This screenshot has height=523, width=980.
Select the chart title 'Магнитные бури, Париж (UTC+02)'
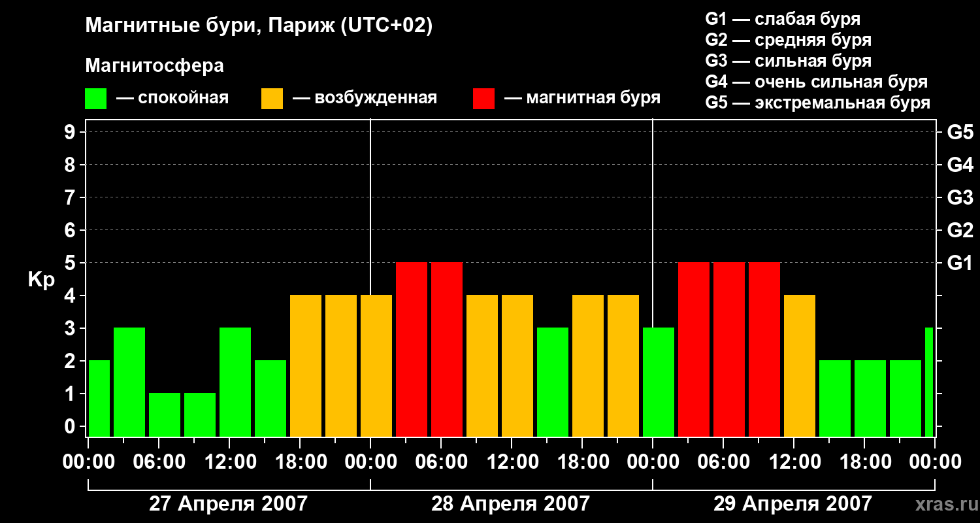click(259, 27)
